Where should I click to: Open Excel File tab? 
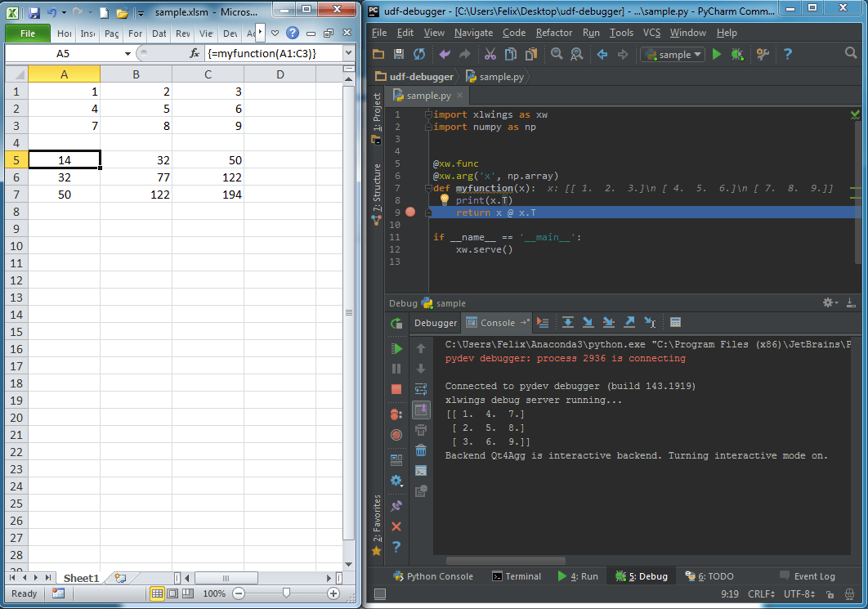tap(28, 34)
